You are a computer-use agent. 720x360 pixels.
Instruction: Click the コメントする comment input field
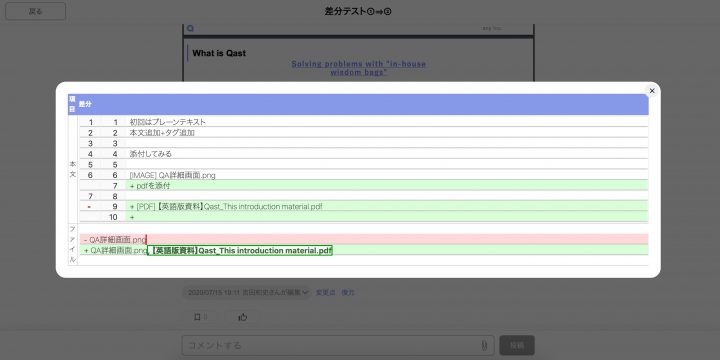[338, 345]
